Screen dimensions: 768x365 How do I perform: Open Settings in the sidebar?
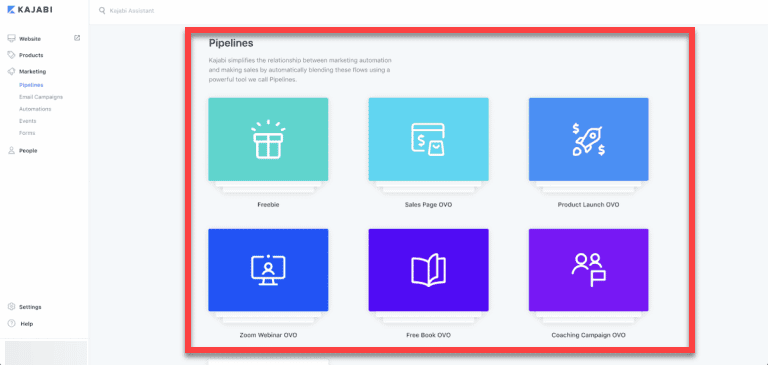pos(30,307)
